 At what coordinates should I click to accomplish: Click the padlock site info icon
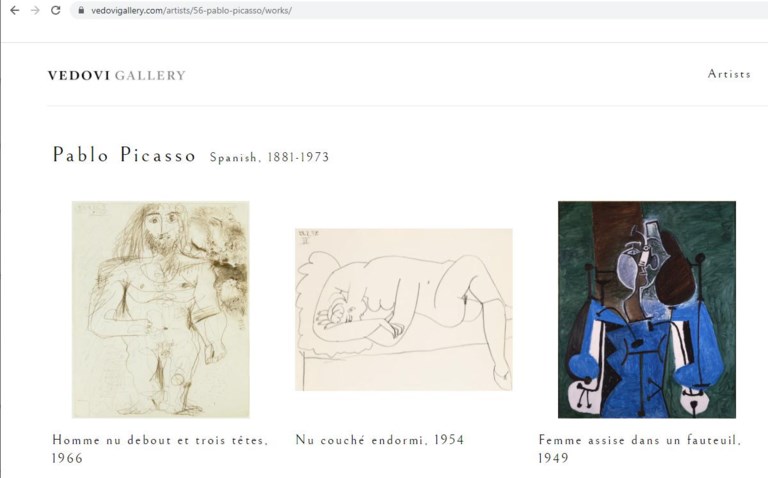pyautogui.click(x=80, y=10)
